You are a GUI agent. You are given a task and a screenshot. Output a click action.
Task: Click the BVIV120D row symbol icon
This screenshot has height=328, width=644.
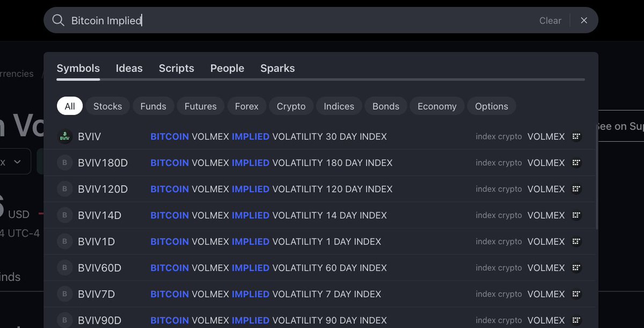click(65, 189)
